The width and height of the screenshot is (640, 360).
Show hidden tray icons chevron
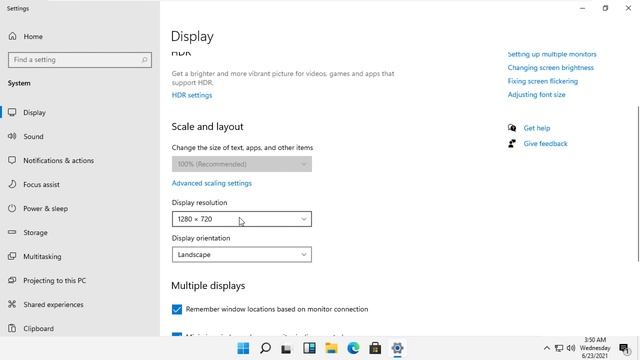(547, 348)
